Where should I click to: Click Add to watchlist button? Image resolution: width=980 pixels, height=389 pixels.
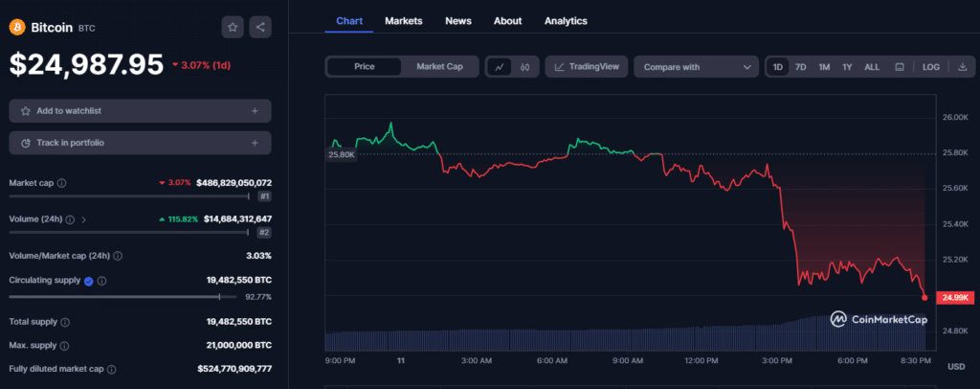click(140, 111)
